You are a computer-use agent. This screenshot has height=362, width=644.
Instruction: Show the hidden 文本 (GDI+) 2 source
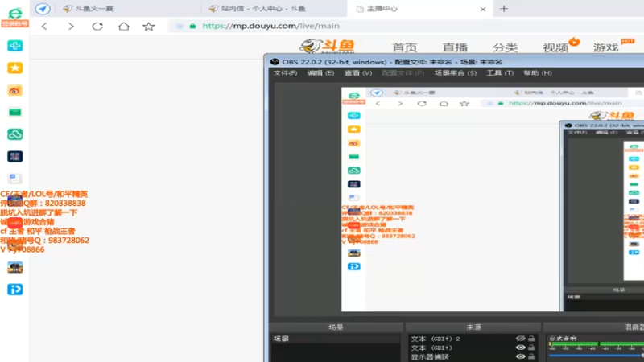coord(520,339)
